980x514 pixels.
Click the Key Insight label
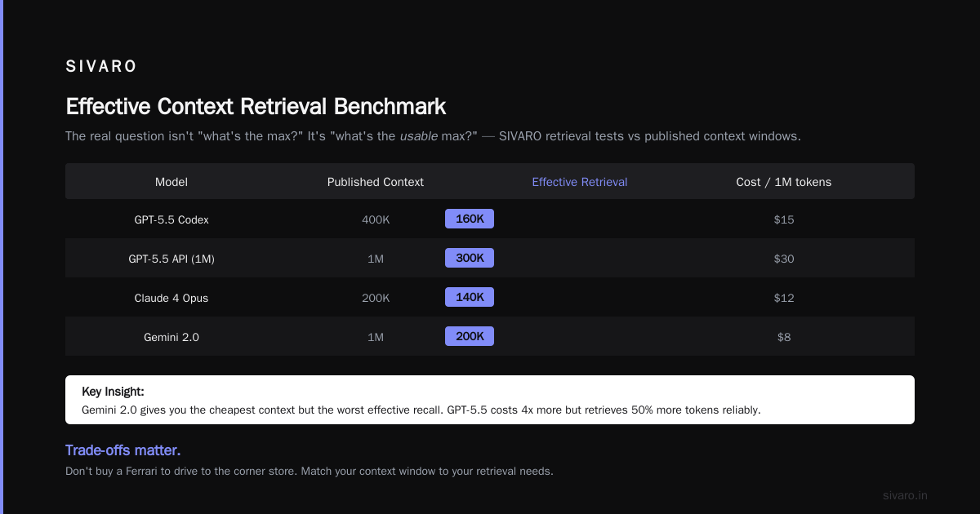113,392
